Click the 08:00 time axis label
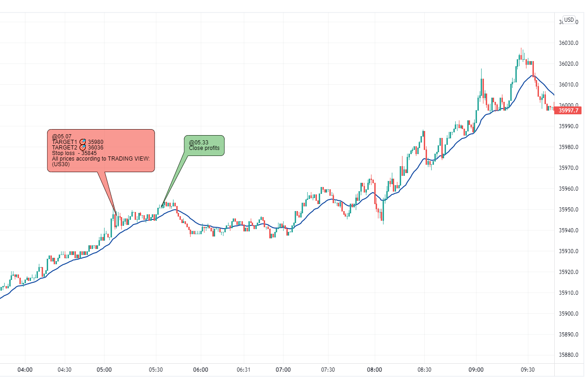This screenshot has height=392, width=588. (x=375, y=370)
